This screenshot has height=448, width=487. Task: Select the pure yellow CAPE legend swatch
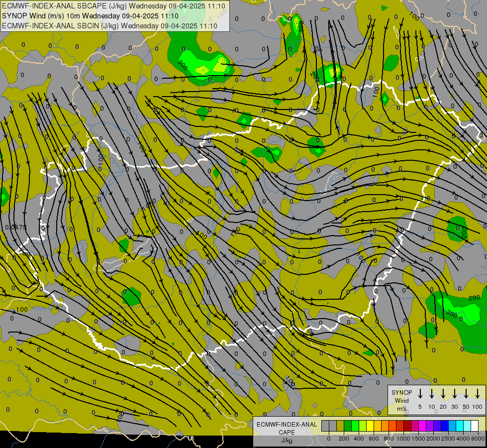[370, 426]
